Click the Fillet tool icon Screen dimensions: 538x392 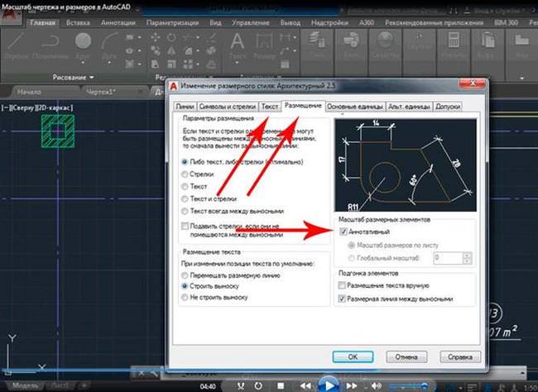[x=189, y=50]
